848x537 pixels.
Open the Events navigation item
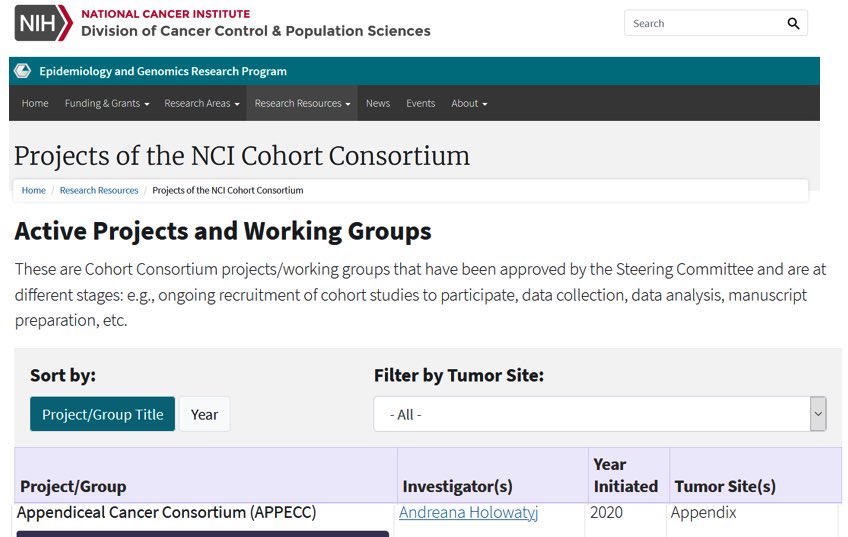click(x=420, y=103)
